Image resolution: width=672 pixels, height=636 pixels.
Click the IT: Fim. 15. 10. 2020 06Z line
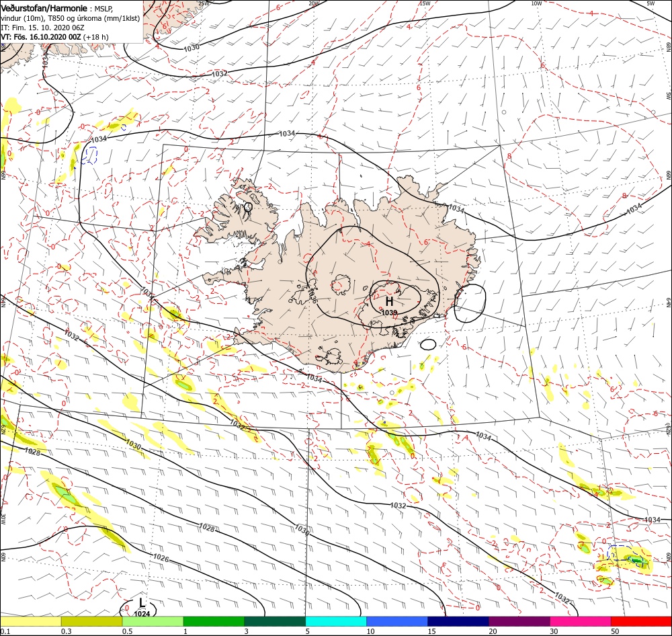(43, 28)
